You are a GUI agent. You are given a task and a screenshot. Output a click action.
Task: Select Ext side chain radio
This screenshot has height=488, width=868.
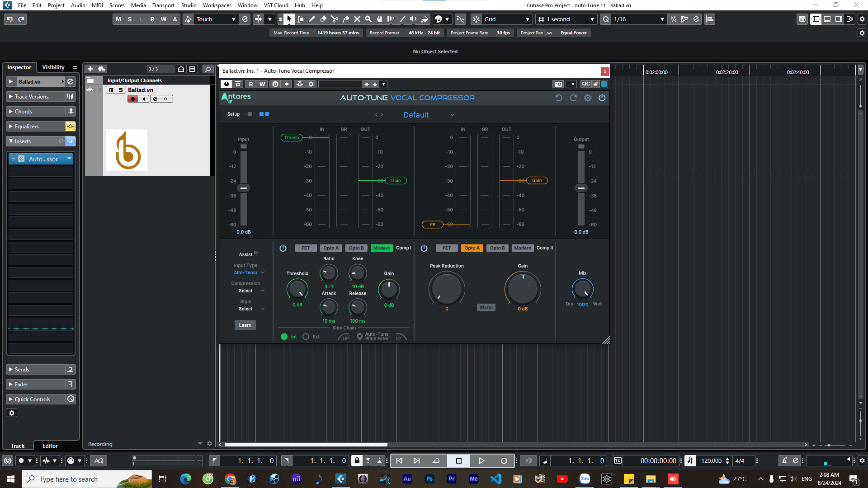pos(306,337)
